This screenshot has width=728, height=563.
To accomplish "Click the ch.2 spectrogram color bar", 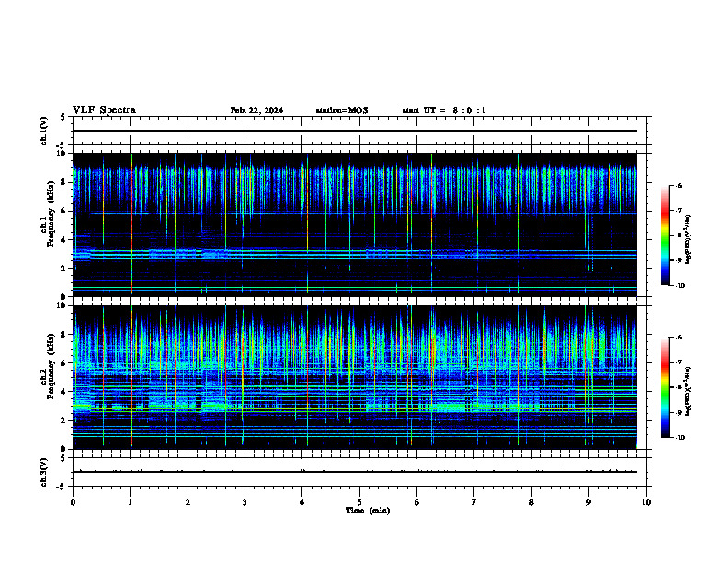I will click(665, 387).
